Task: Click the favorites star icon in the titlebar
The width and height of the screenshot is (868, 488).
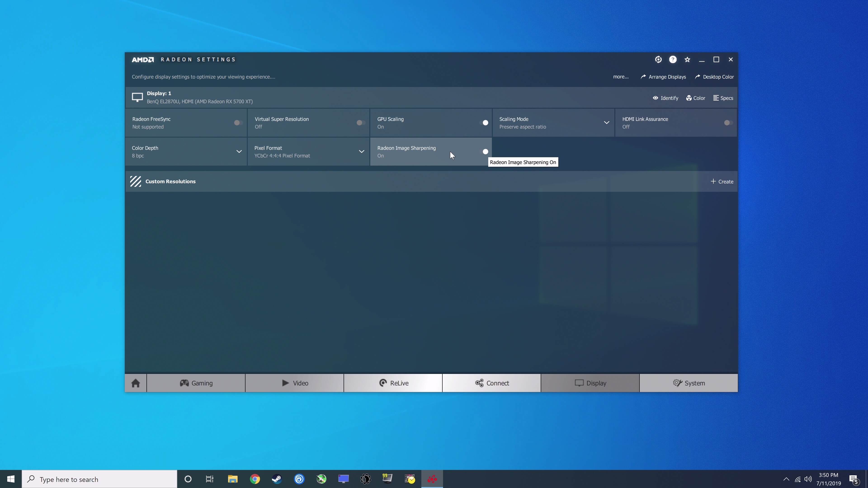Action: tap(687, 59)
